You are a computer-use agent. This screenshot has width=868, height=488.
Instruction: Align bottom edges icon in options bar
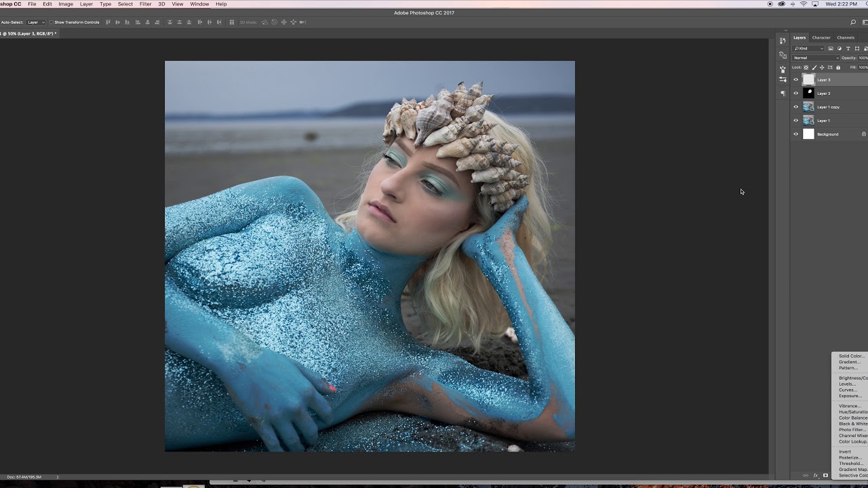pyautogui.click(x=127, y=22)
